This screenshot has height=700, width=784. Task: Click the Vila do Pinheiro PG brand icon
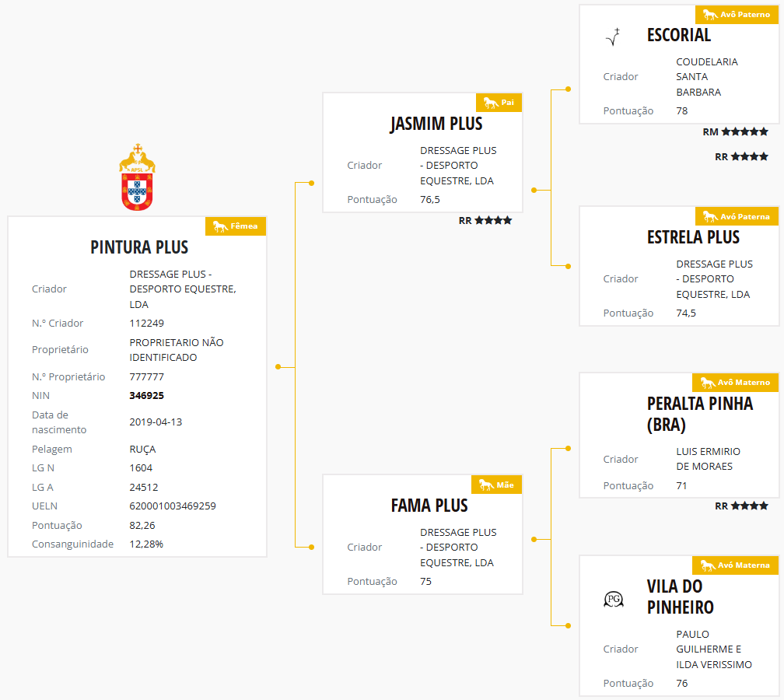[614, 599]
